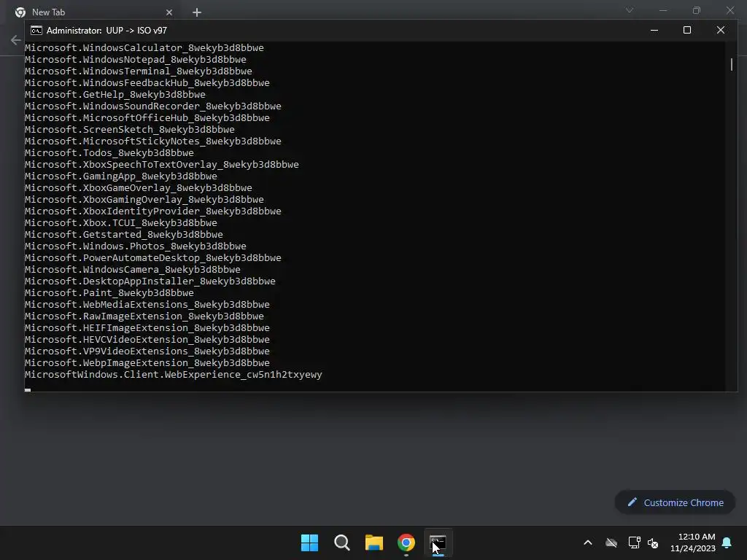
Task: Click Microsoft.DesktopAppInstaller_8wekyb3d8bbwe line
Action: click(x=150, y=281)
